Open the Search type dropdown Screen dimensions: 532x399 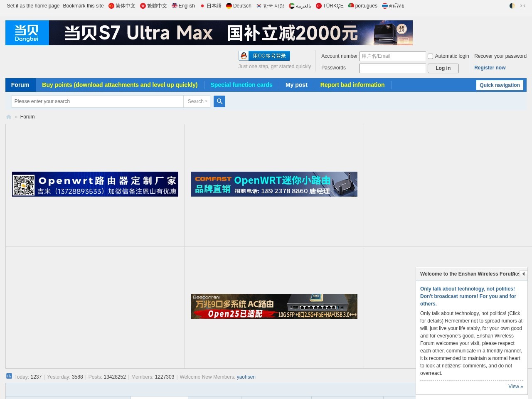pyautogui.click(x=197, y=101)
